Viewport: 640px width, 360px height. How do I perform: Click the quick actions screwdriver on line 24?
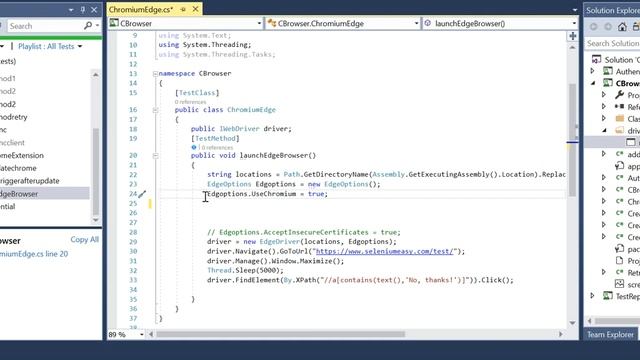142,194
